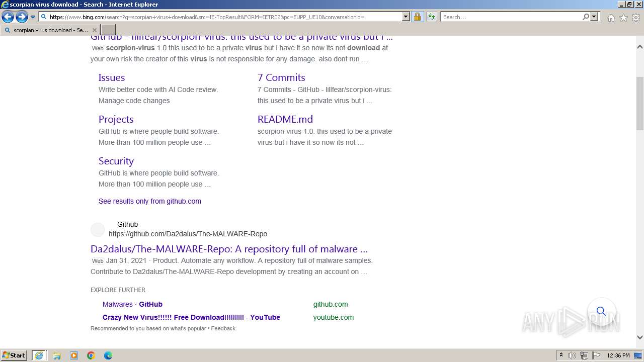This screenshot has height=362, width=644.
Task: Open the README.md sublink
Action: tap(285, 119)
